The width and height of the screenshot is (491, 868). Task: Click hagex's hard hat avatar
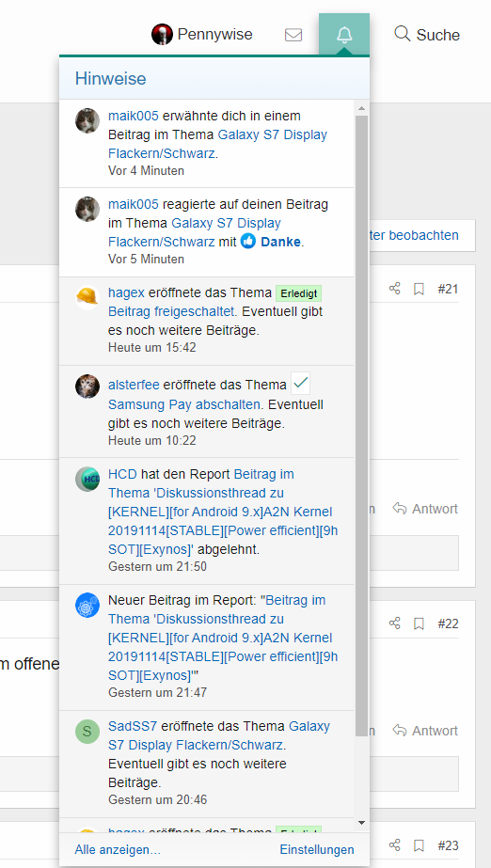pos(87,297)
